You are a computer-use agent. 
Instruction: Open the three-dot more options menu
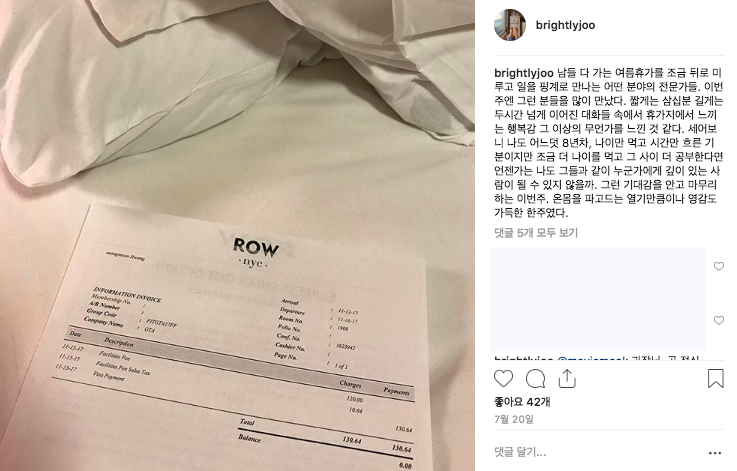point(715,453)
